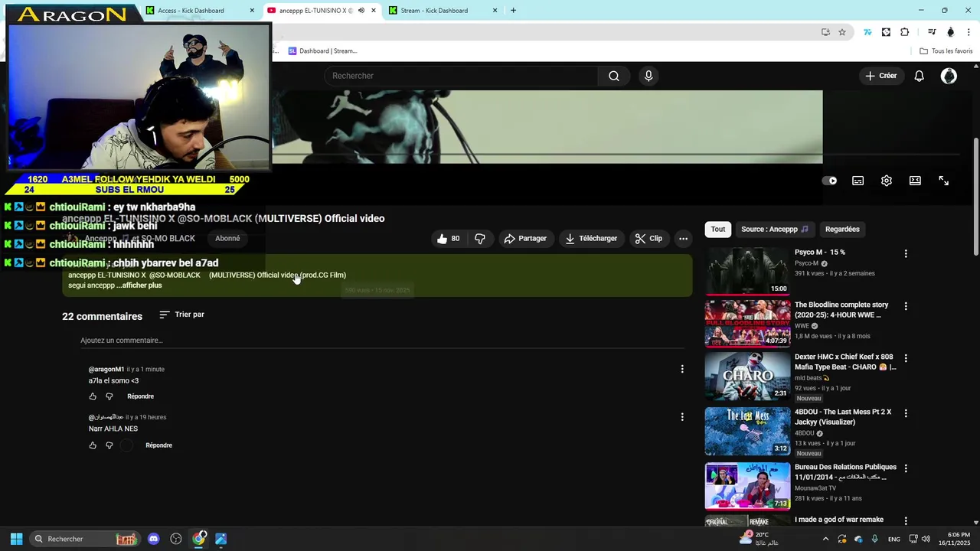
Task: Open the Photos app from the taskbar
Action: tap(221, 539)
